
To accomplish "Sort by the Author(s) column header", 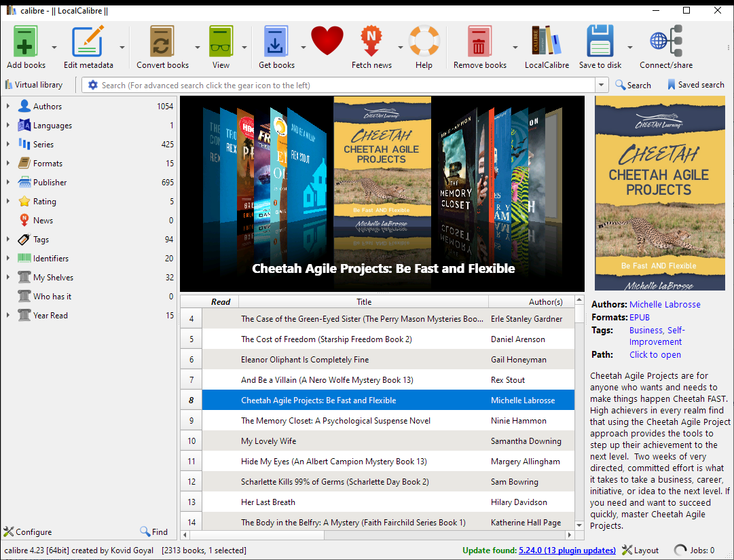I will tap(532, 302).
